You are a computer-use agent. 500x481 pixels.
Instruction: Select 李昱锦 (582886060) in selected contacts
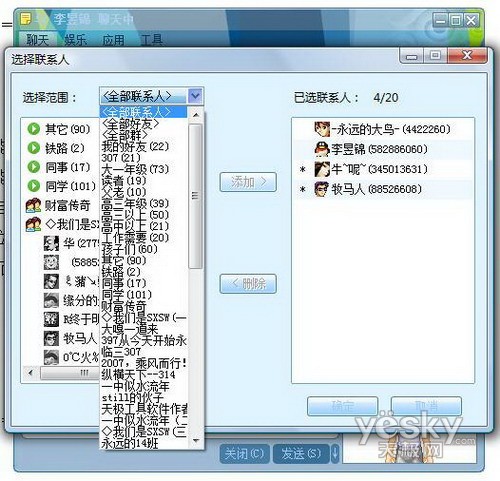click(383, 149)
